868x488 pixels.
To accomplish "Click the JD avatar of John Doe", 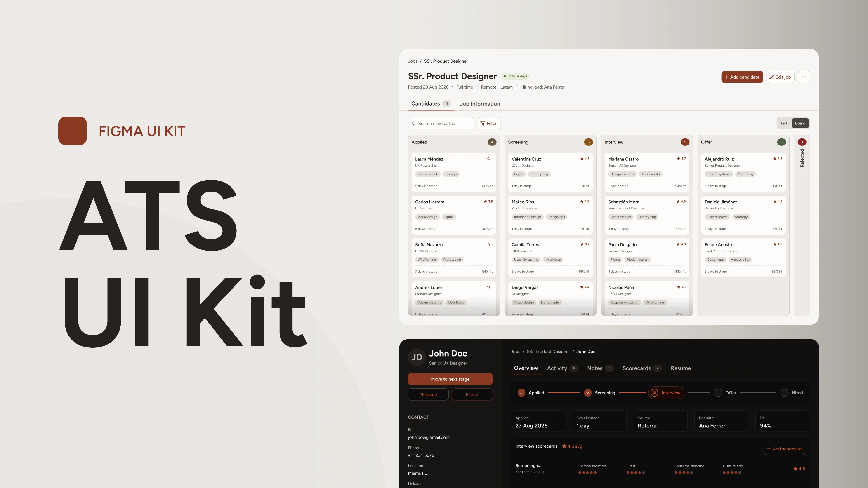I will (417, 357).
